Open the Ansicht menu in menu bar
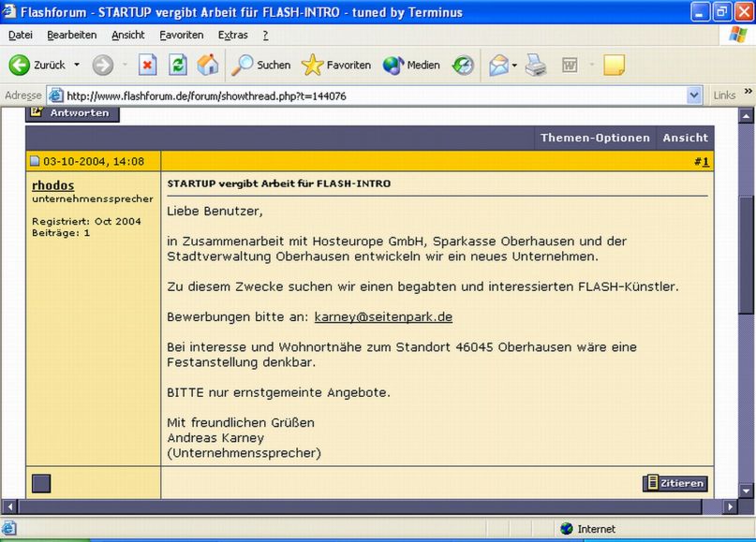The image size is (756, 542). tap(127, 36)
